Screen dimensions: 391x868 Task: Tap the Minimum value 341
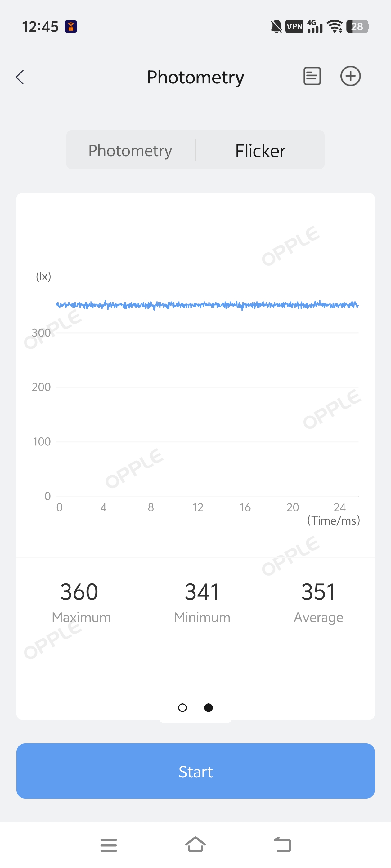(x=202, y=592)
